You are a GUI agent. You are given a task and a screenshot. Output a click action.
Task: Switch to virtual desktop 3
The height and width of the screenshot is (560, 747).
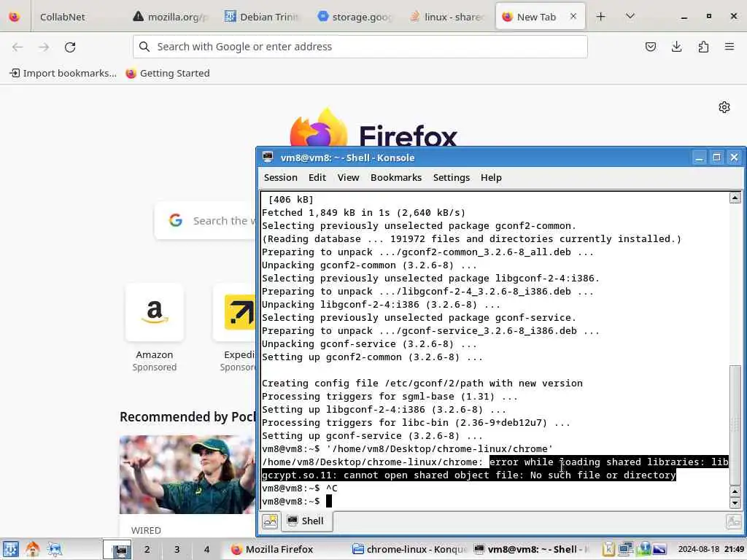click(x=177, y=549)
